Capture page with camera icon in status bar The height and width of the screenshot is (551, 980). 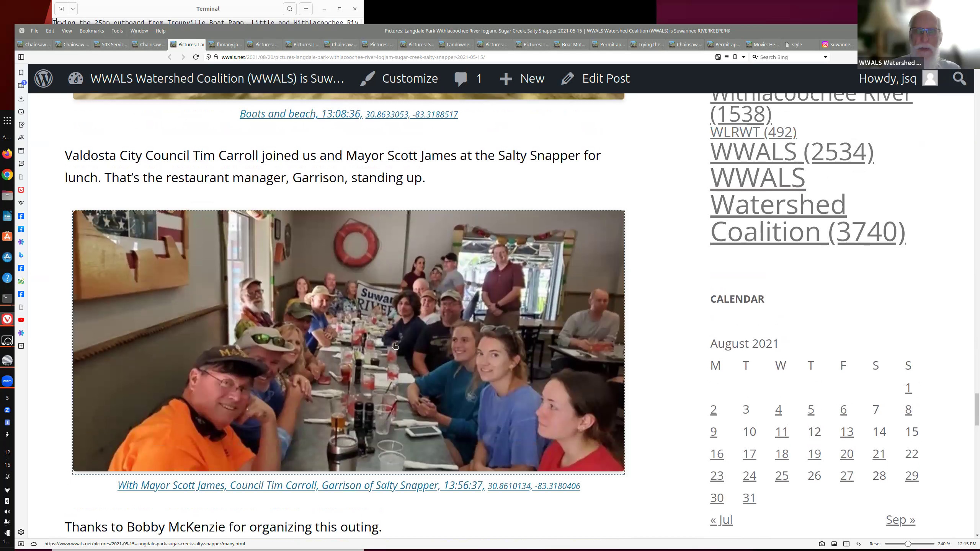coord(822,544)
